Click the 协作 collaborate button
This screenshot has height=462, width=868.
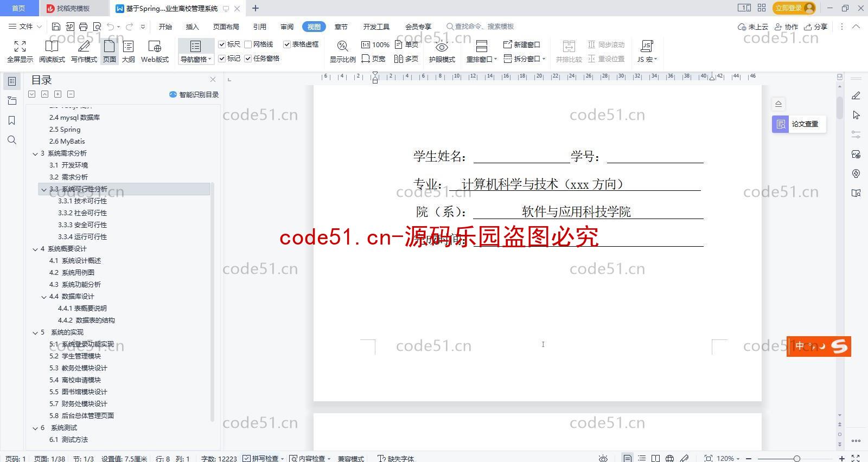(x=786, y=27)
